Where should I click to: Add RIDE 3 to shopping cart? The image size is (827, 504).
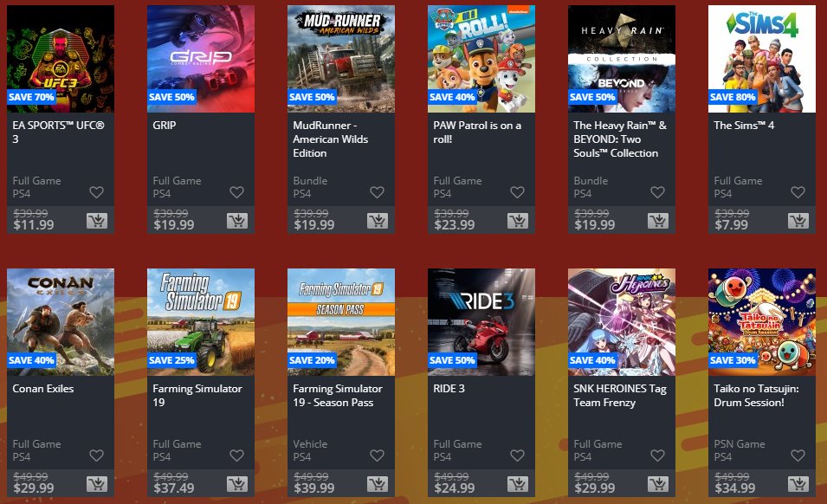(518, 483)
